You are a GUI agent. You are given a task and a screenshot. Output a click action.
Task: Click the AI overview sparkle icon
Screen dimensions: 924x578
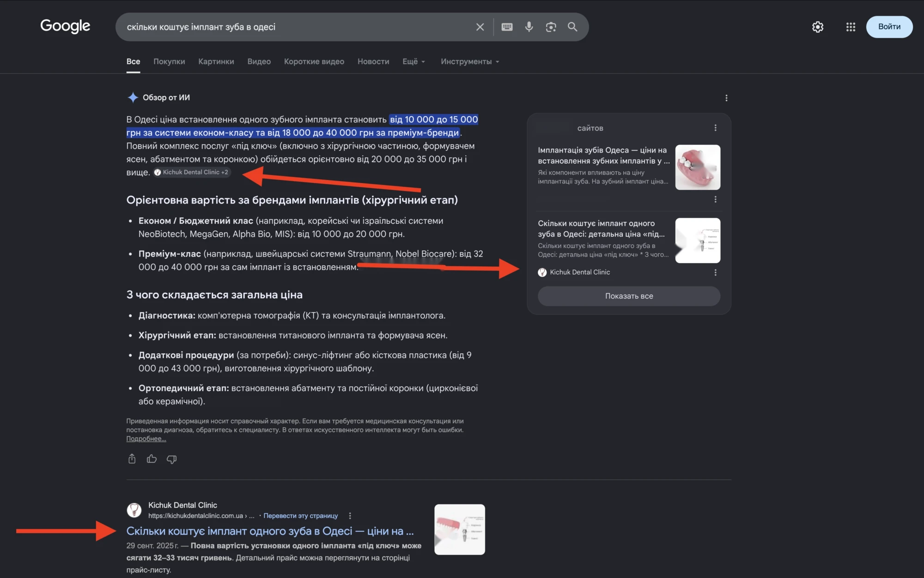pos(133,98)
